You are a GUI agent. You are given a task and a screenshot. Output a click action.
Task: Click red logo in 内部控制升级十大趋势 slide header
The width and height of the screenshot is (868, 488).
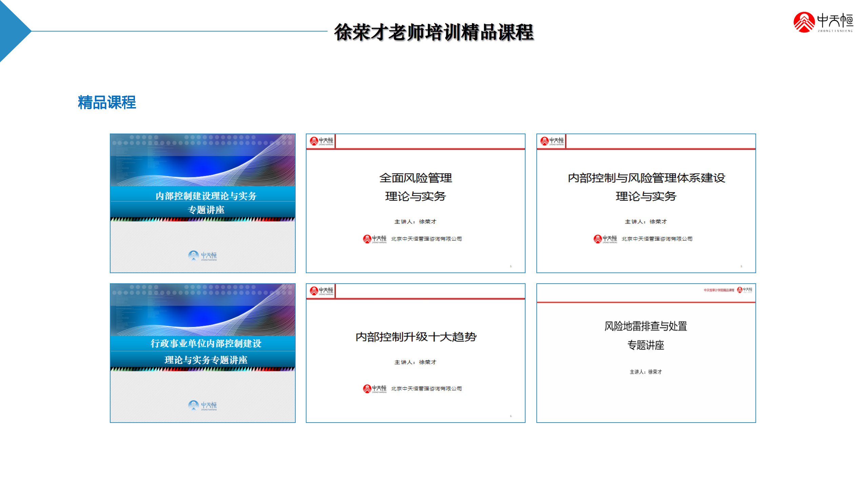pos(321,291)
